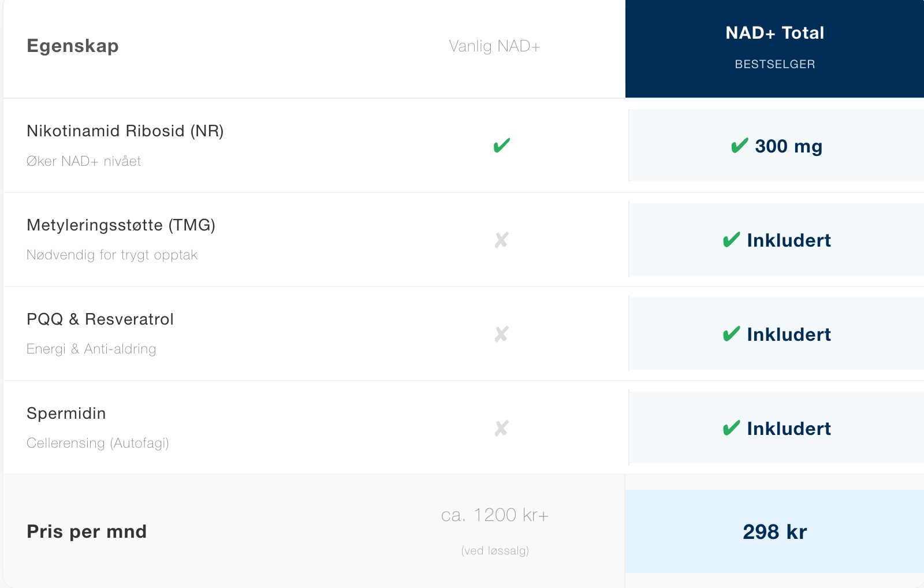The width and height of the screenshot is (924, 588).
Task: Click gray X in PQQ & Resveratrol row
Action: point(501,334)
